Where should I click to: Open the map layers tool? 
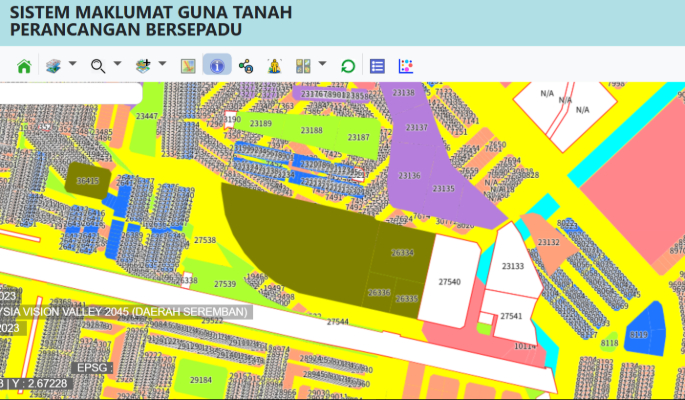54,66
